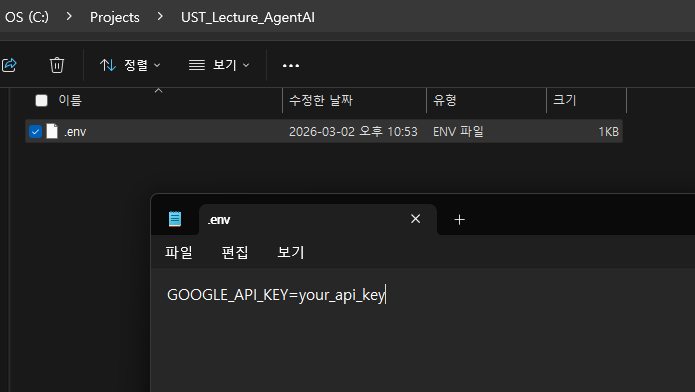Screen dimensions: 695x392
Task: Select the .env tab in Notepad
Action: click(318, 220)
